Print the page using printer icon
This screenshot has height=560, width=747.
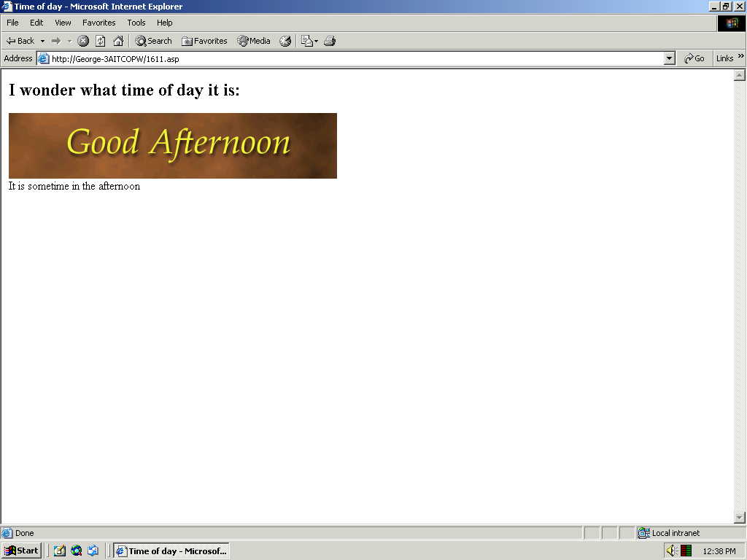(330, 41)
